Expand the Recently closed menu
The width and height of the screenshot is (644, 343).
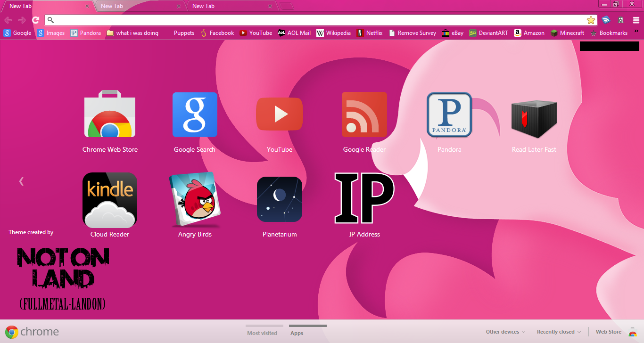pos(559,332)
